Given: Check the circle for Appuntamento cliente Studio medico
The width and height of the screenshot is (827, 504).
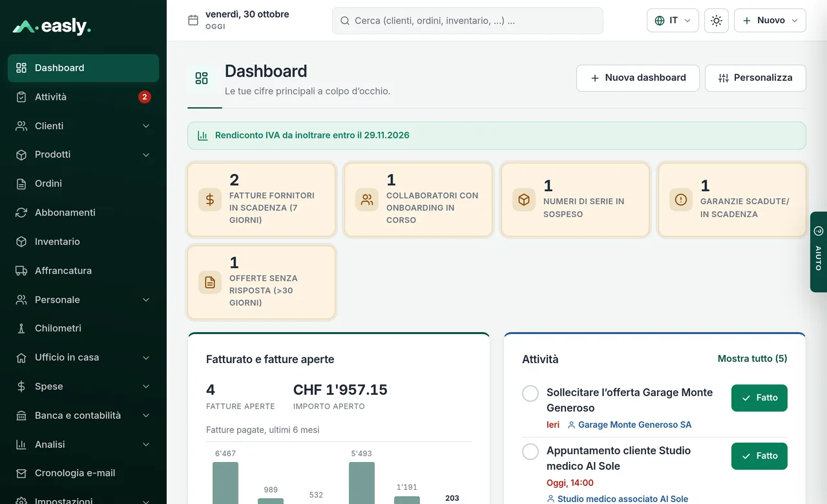Looking at the screenshot, I should click(530, 452).
